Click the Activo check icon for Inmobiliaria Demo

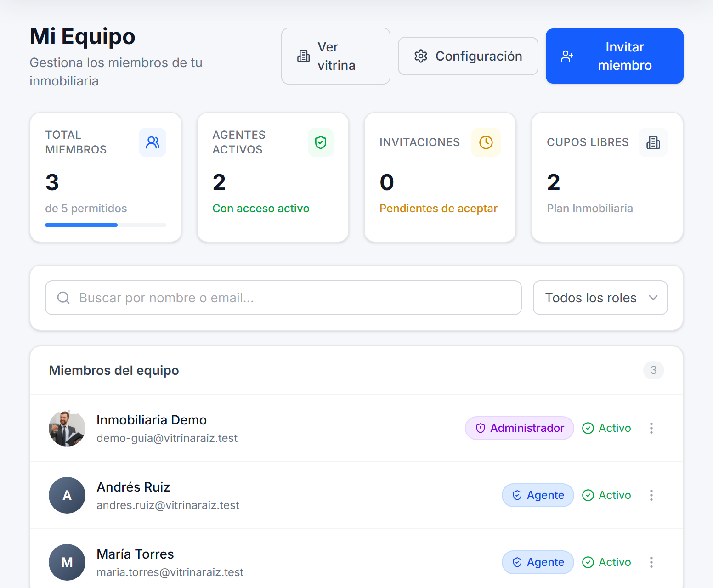588,428
